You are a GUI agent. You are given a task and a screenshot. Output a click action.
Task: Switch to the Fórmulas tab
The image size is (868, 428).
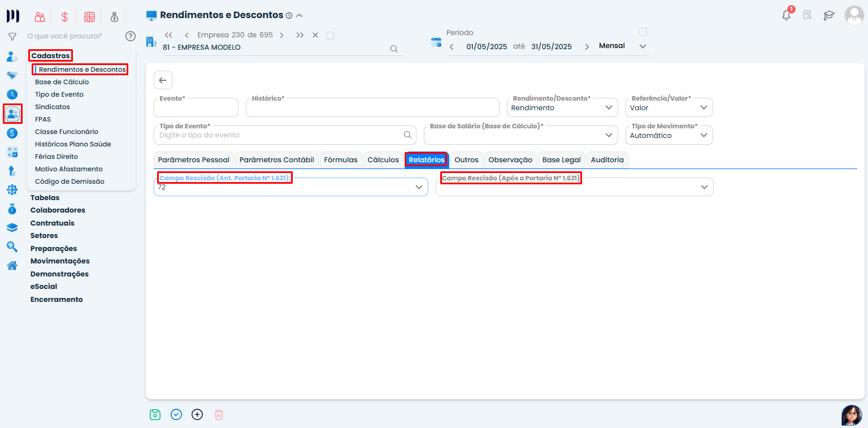[x=341, y=160]
